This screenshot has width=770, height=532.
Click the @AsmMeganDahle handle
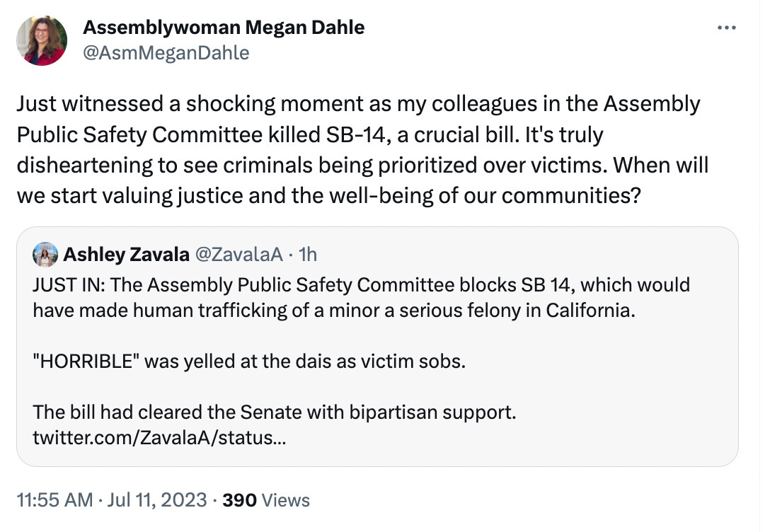166,53
